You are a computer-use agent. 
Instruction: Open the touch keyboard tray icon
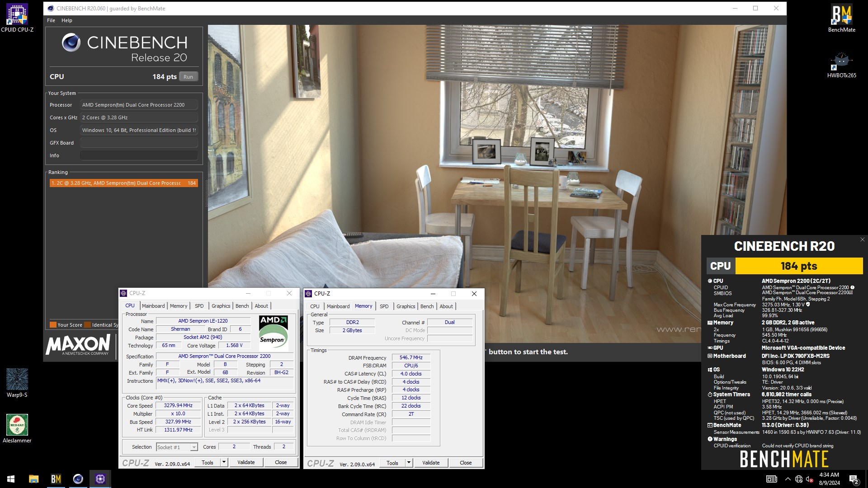click(772, 479)
